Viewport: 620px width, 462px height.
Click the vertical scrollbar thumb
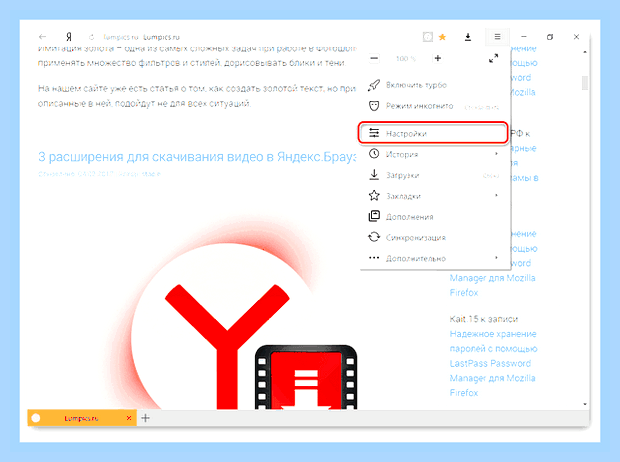pyautogui.click(x=585, y=83)
